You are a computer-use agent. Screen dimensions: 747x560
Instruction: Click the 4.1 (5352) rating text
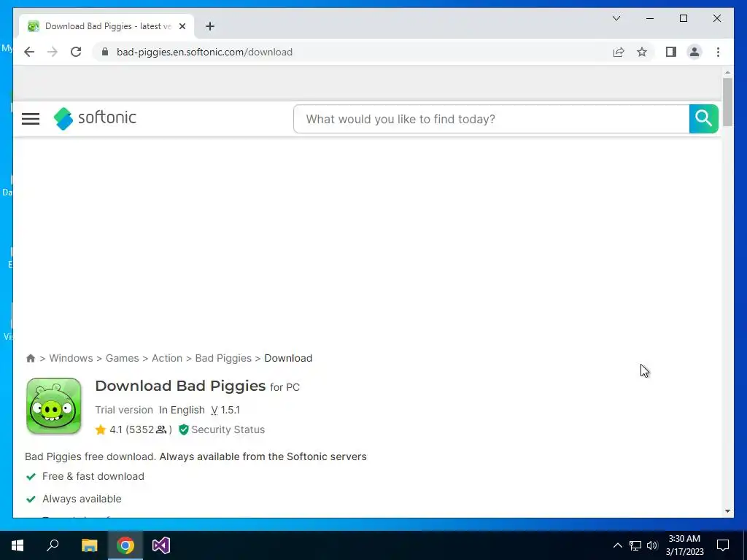point(140,429)
